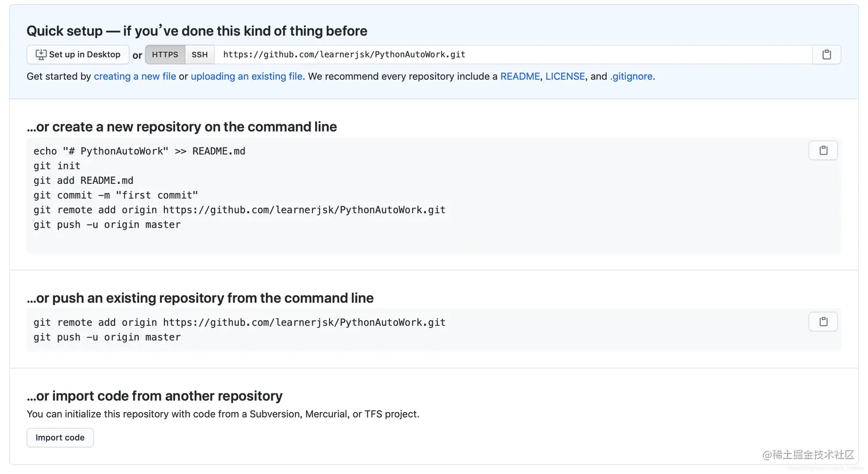Copy the push existing repository commands
Screen dimensions: 868x474
coord(823,322)
